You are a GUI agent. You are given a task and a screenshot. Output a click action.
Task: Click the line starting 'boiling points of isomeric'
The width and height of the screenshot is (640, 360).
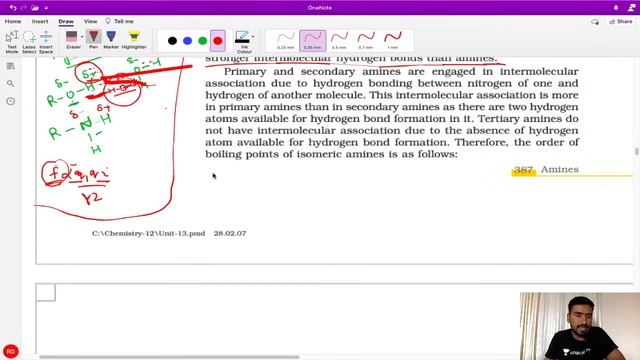coord(331,154)
